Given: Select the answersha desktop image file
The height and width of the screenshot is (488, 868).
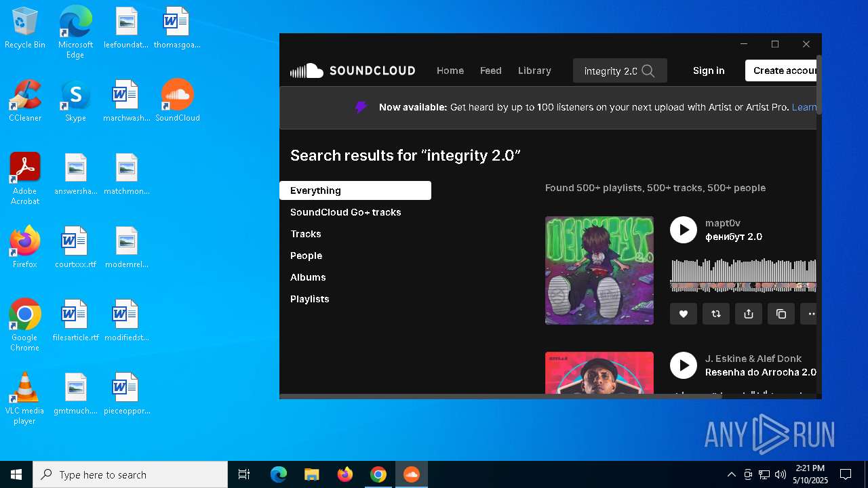Looking at the screenshot, I should 75,174.
